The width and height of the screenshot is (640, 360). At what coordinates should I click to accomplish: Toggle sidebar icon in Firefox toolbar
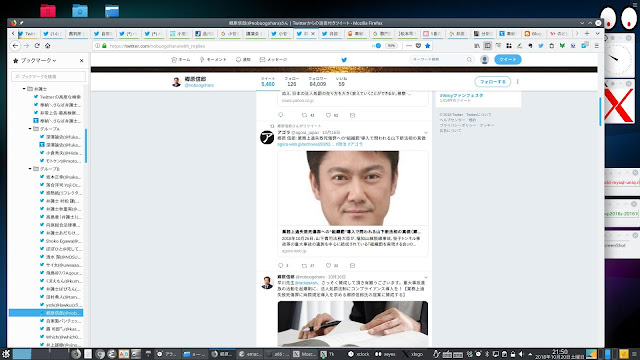487,46
